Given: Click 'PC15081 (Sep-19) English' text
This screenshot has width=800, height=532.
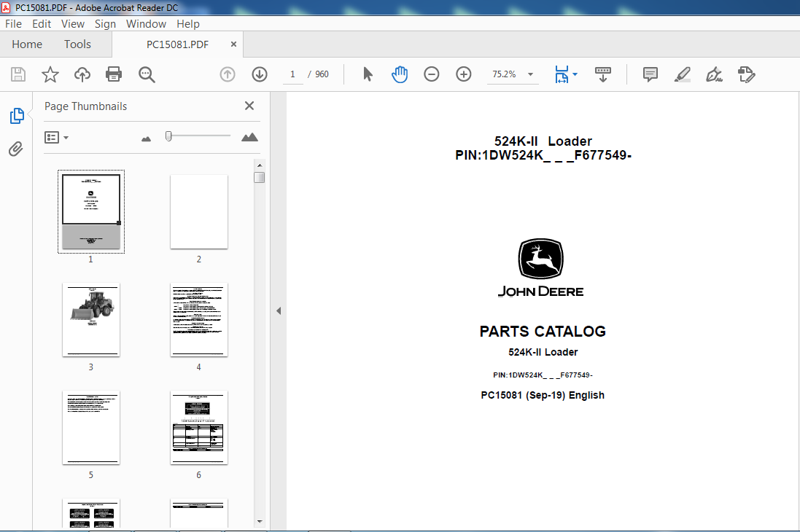Looking at the screenshot, I should [x=543, y=395].
